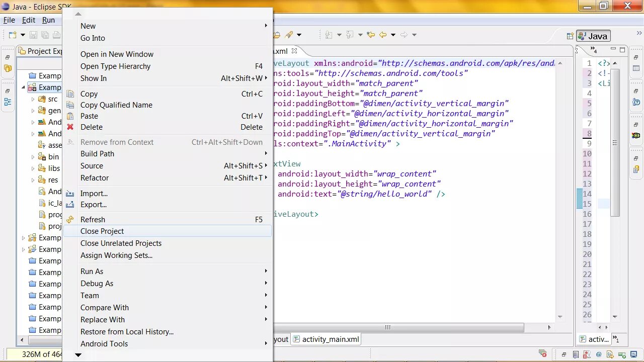
Task: Open the Debug As submenu
Action: pyautogui.click(x=167, y=284)
